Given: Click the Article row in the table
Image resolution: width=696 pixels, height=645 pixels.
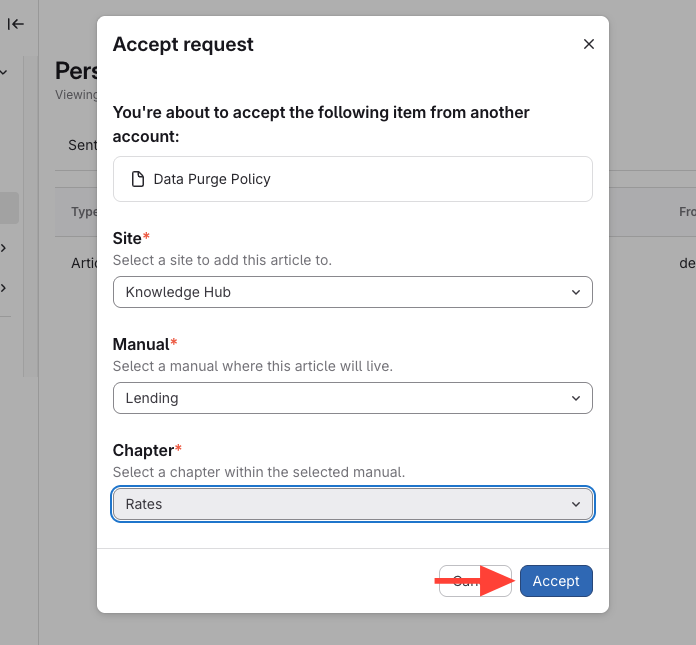Looking at the screenshot, I should [83, 263].
